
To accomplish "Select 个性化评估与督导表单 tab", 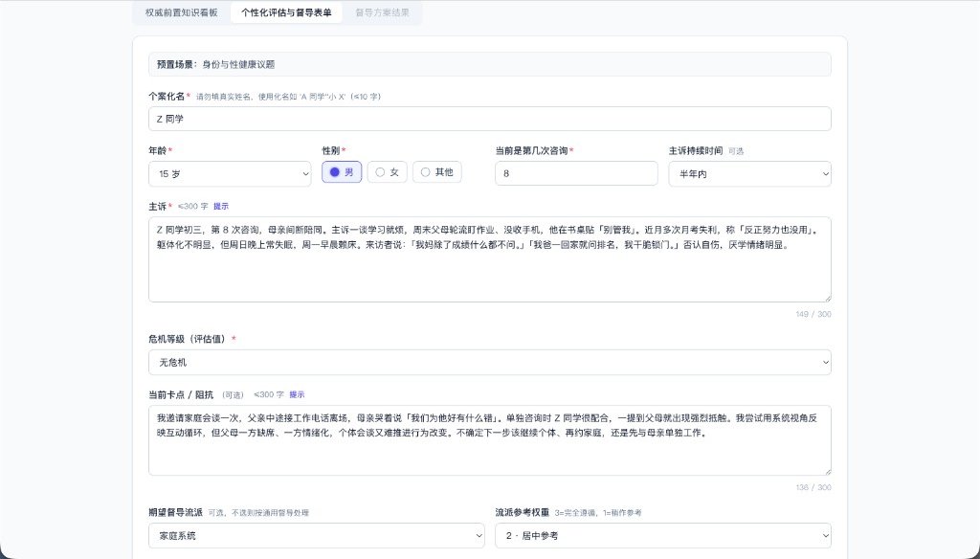I will 286,12.
